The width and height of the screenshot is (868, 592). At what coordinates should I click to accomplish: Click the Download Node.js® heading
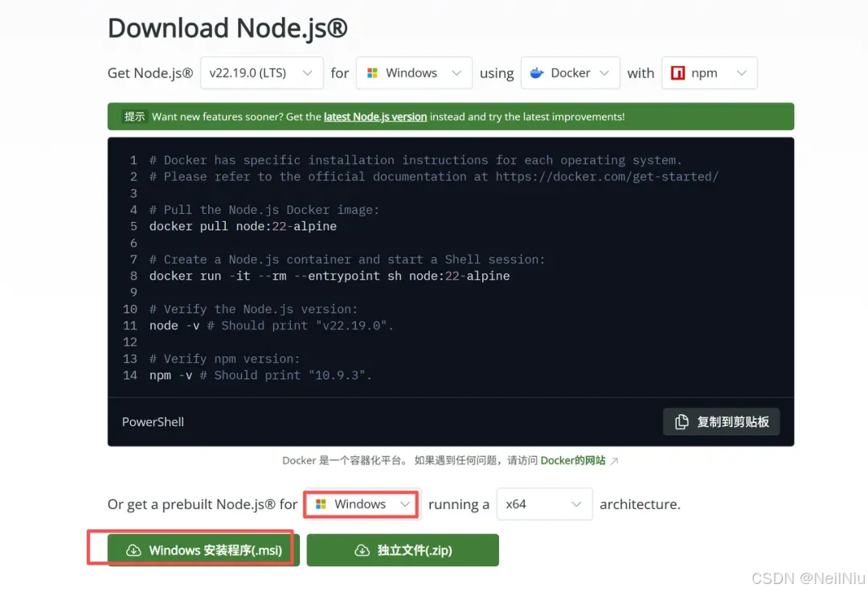point(227,28)
